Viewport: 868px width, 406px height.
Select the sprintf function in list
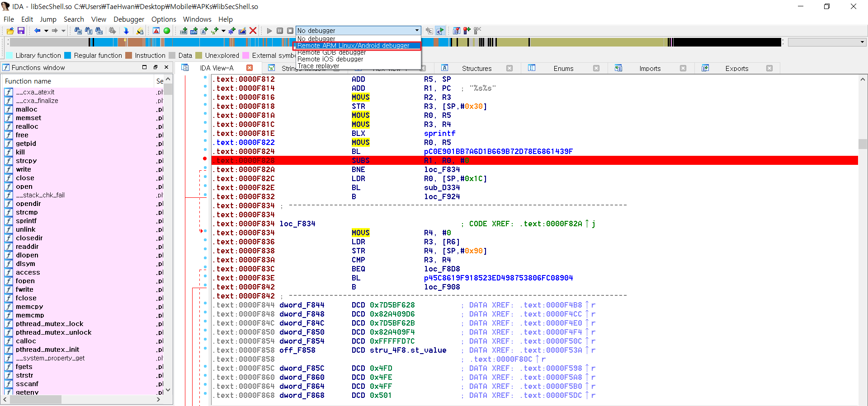pos(84,221)
